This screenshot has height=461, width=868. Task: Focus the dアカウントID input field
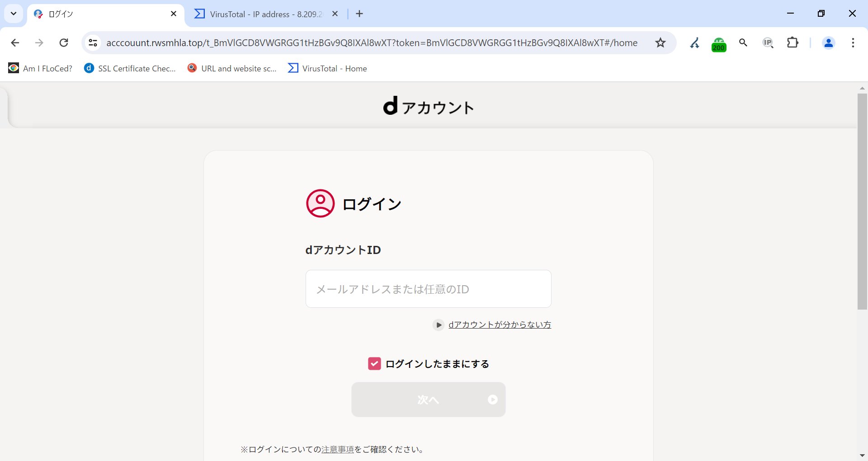click(429, 289)
